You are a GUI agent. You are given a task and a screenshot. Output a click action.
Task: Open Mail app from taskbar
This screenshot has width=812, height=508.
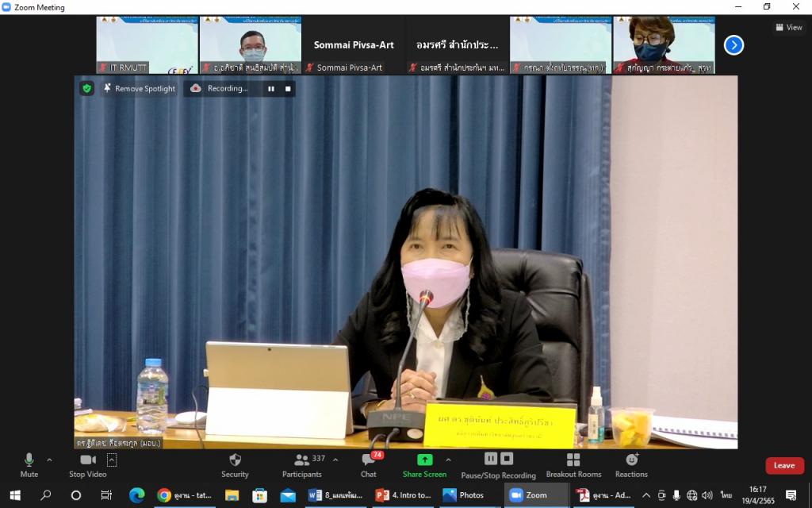click(287, 495)
